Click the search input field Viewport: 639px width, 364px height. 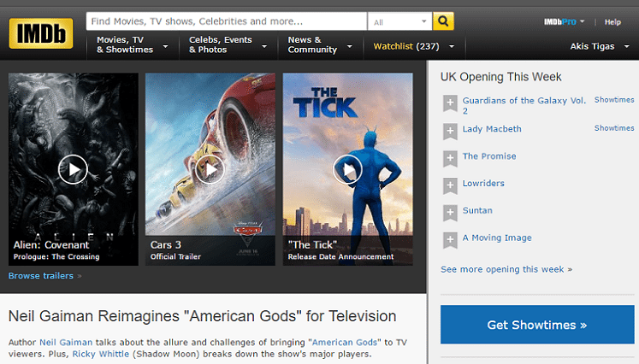click(x=227, y=21)
